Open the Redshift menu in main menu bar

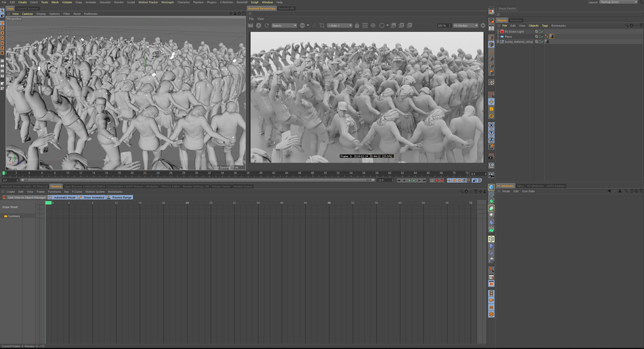[x=242, y=2]
